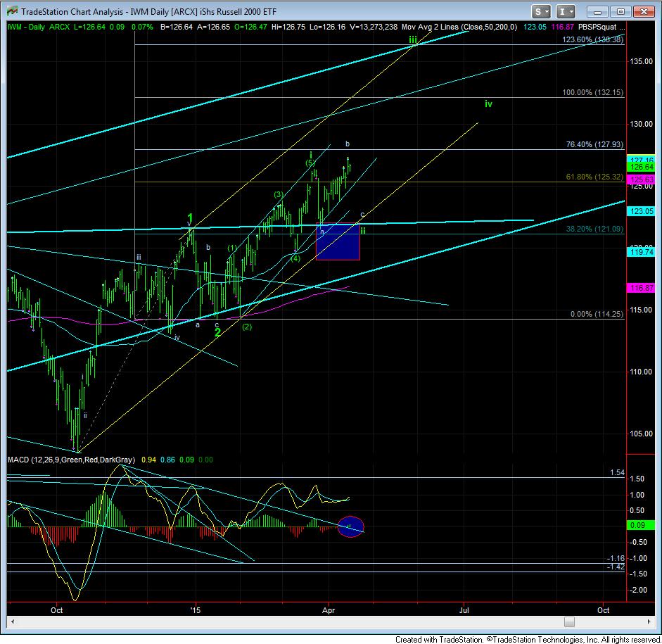Screen dimensions: 662x644
Task: Click the magenta 125.63 price tag
Action: (x=642, y=179)
